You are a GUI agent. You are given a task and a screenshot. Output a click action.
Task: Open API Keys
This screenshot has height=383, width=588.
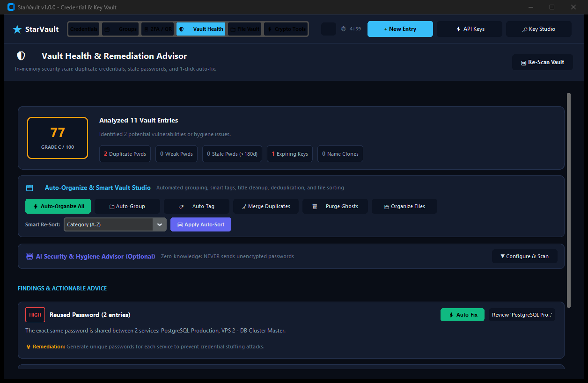click(470, 29)
